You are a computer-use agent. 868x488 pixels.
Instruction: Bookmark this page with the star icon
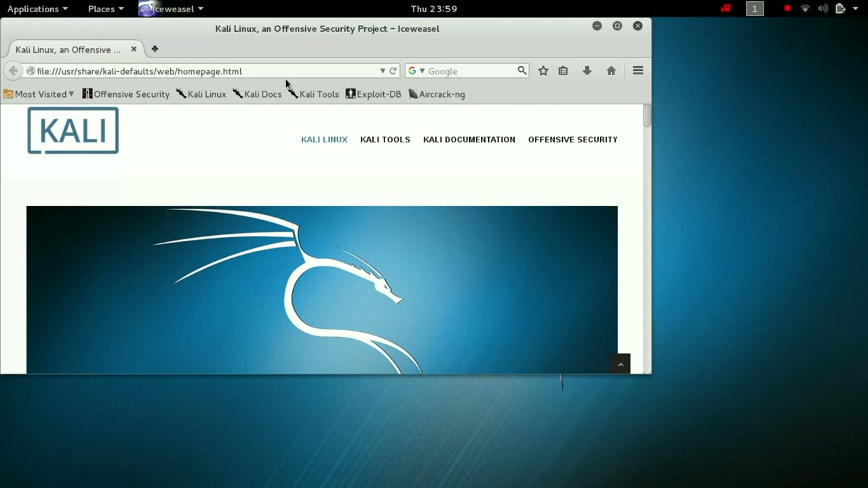pyautogui.click(x=543, y=70)
